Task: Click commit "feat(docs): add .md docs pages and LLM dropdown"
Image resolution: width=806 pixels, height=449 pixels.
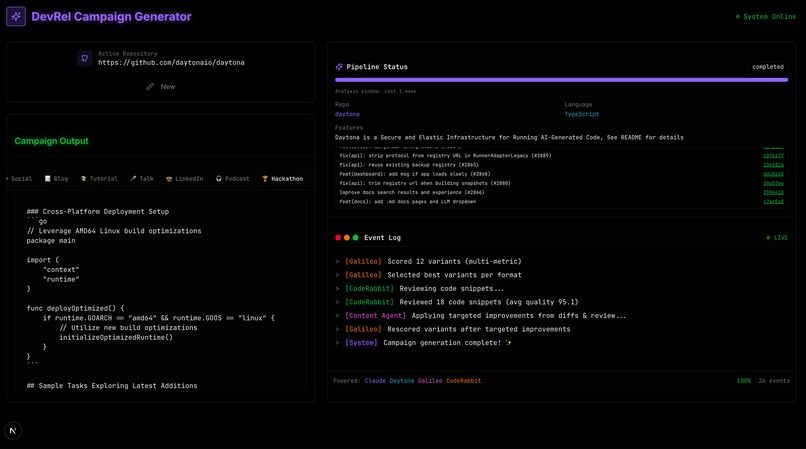Action: tap(408, 202)
